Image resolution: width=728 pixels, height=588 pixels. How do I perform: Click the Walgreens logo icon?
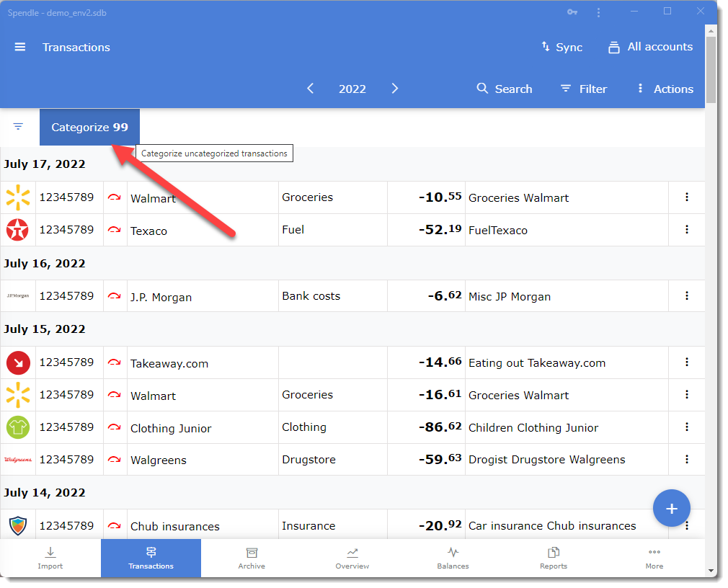17,460
